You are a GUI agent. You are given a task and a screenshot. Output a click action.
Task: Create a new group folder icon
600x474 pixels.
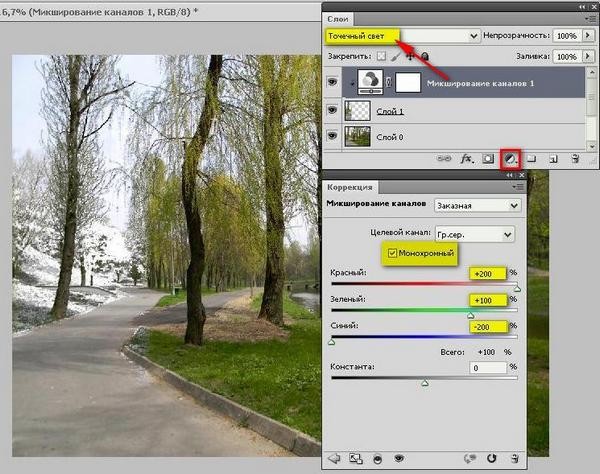(531, 158)
